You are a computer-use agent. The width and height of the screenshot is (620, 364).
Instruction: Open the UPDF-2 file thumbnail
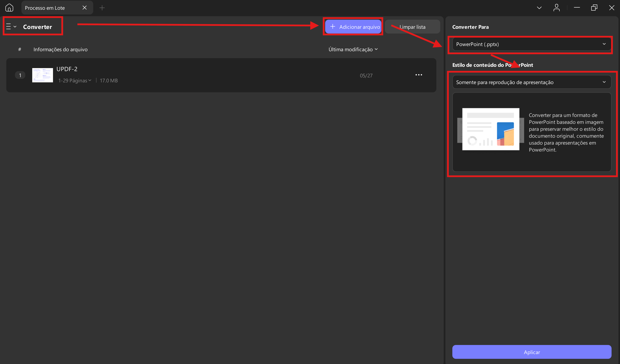click(43, 75)
